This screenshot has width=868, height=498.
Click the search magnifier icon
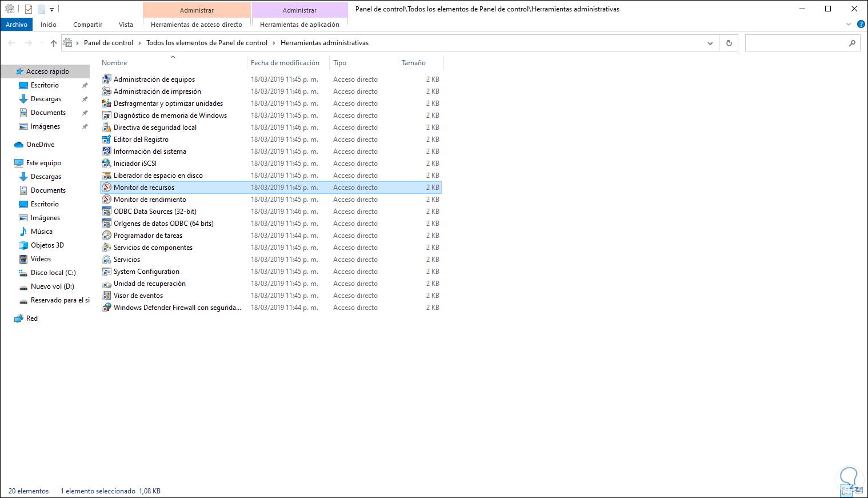pos(852,43)
